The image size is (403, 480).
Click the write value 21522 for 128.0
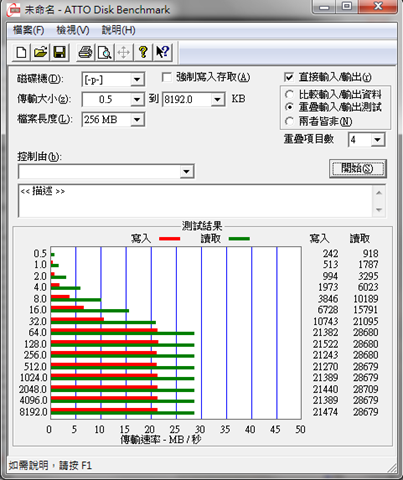pyautogui.click(x=325, y=344)
